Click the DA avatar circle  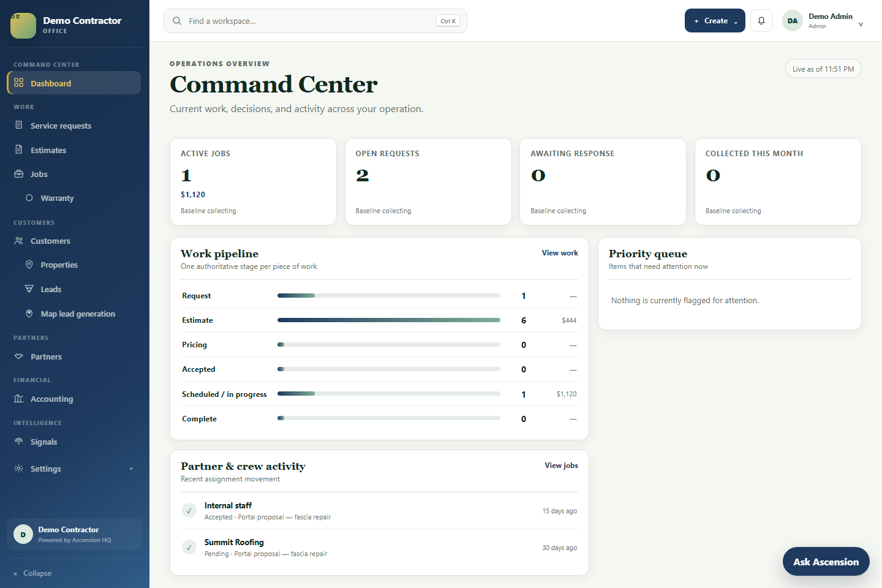coord(793,21)
